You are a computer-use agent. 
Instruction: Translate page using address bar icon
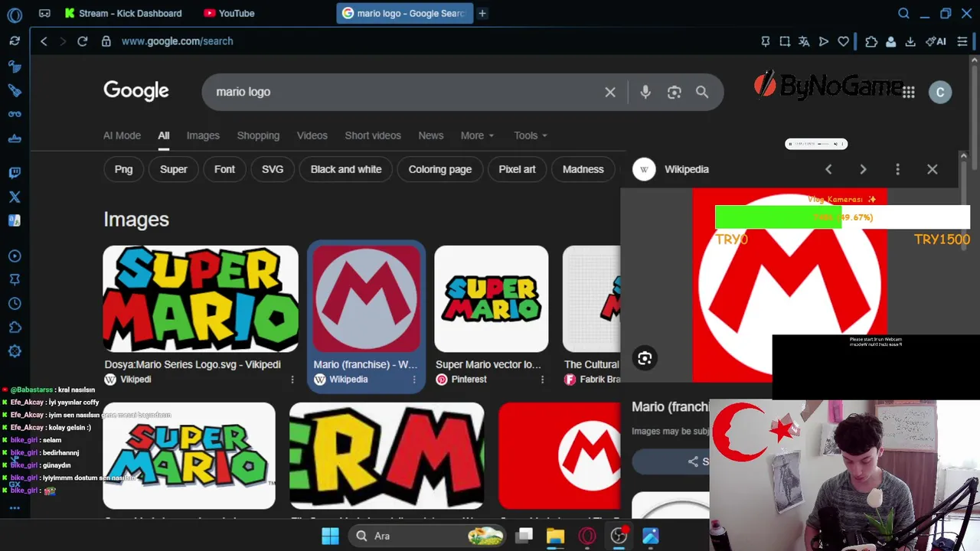804,41
